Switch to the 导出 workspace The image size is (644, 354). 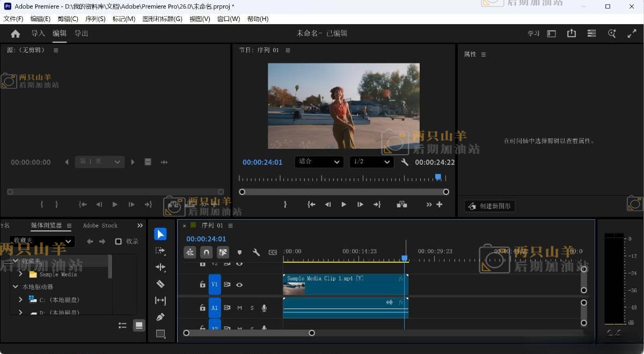[x=81, y=33]
